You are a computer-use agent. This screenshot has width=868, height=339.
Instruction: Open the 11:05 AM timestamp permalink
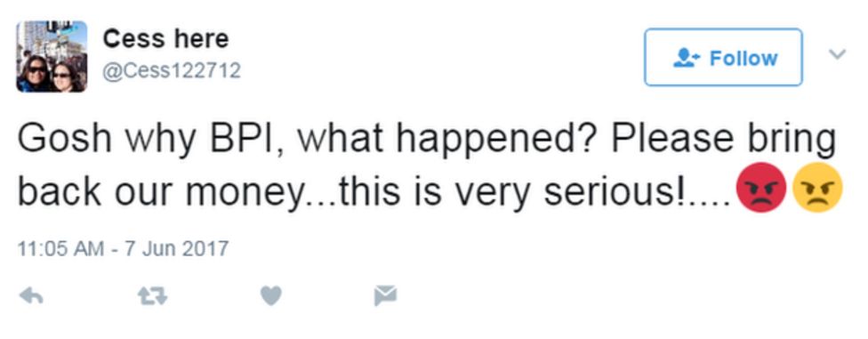[60, 248]
